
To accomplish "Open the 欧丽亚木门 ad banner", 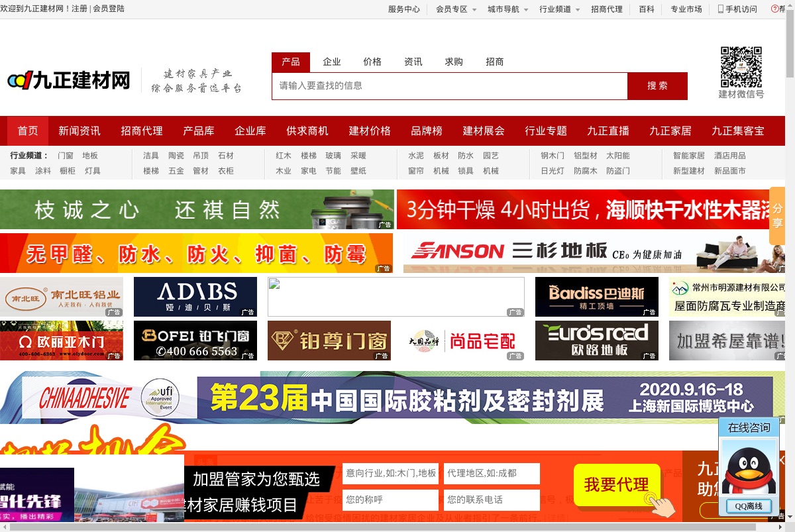I will (x=62, y=341).
